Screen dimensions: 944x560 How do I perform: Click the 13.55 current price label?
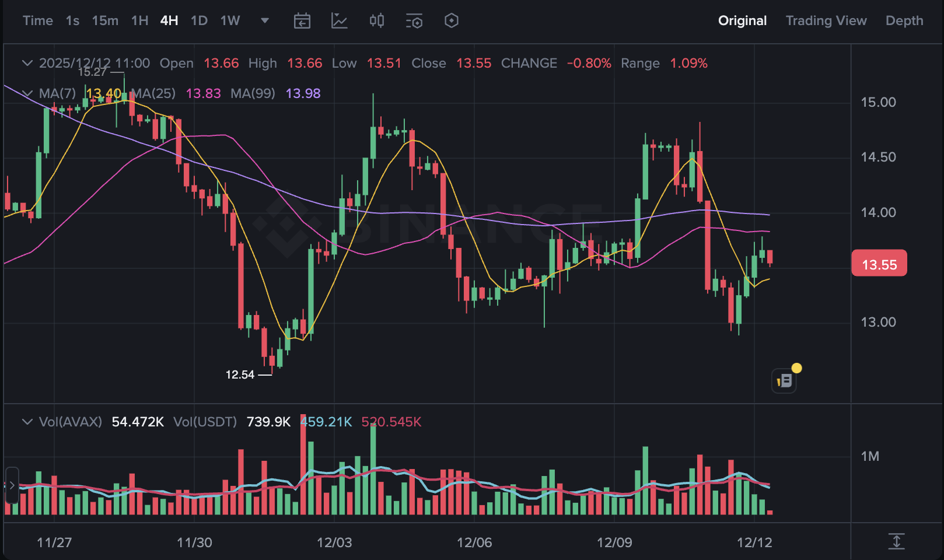(879, 264)
